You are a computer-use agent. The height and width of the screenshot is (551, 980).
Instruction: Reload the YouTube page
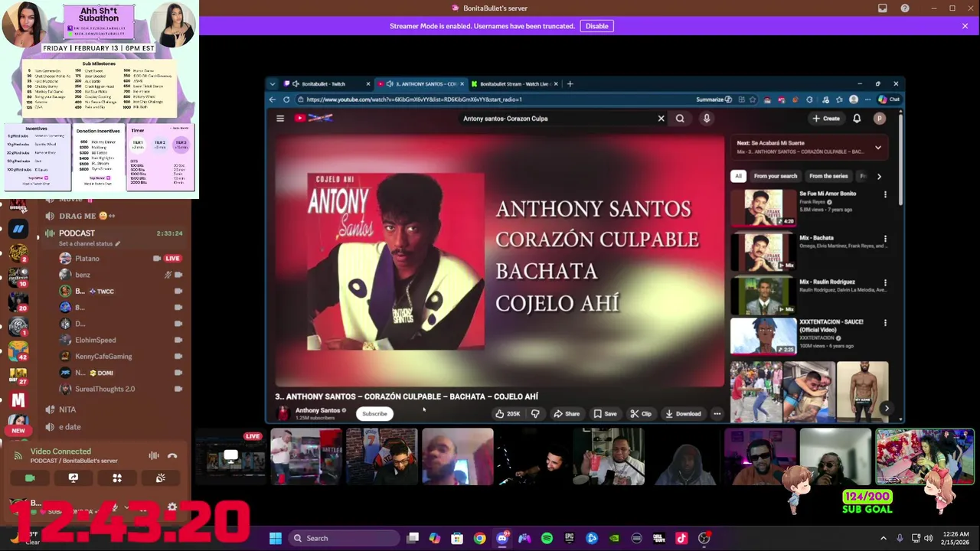point(286,99)
